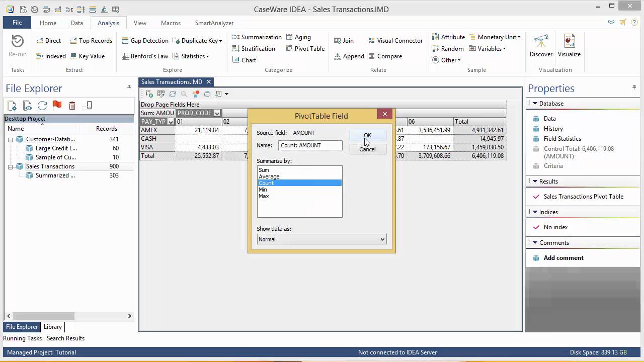This screenshot has height=362, width=644.
Task: Open Visualize tool
Action: click(x=569, y=46)
